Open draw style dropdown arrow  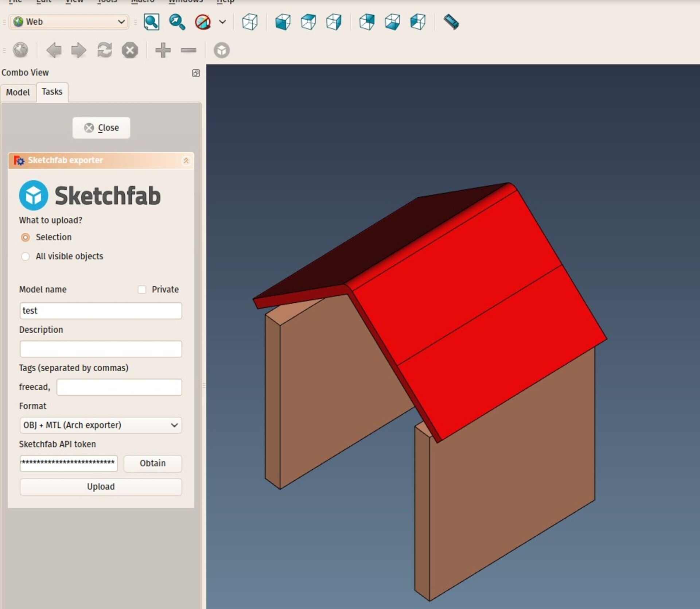point(222,22)
